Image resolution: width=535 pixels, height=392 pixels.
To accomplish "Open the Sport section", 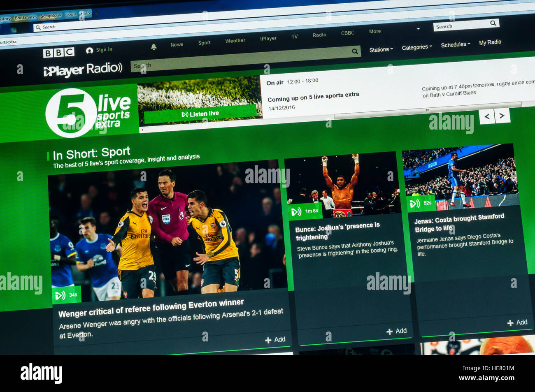I will (204, 43).
